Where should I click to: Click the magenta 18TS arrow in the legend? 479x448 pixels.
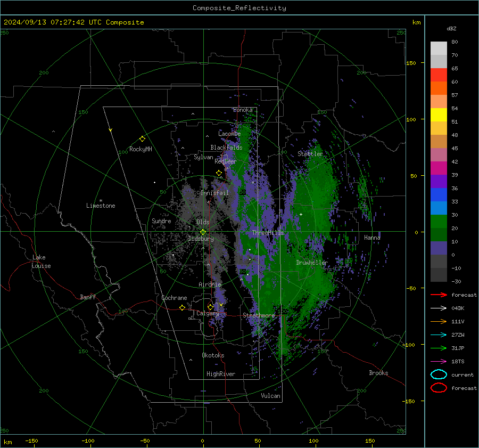[x=439, y=362]
